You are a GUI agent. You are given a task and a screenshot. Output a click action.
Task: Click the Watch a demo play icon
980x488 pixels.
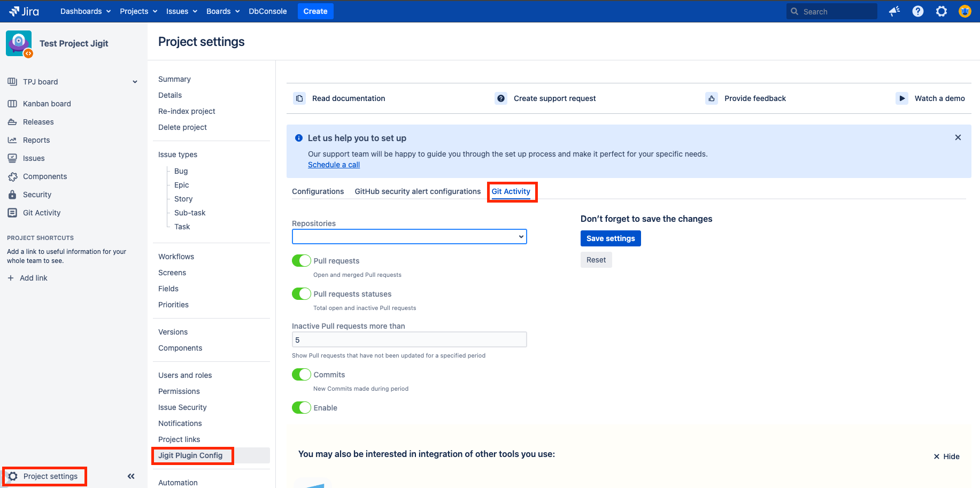902,98
